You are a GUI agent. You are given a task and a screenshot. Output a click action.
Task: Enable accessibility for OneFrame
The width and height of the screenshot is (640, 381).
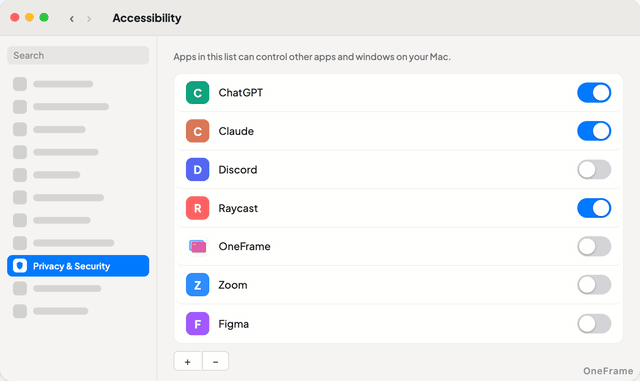pos(594,246)
